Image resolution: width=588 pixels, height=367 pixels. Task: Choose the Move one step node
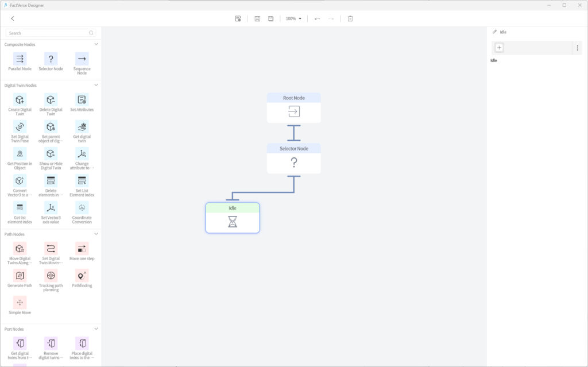pyautogui.click(x=82, y=249)
